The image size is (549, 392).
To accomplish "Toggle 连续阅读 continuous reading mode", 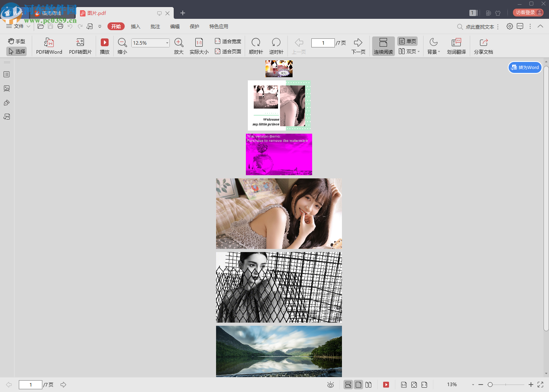I will tap(383, 46).
